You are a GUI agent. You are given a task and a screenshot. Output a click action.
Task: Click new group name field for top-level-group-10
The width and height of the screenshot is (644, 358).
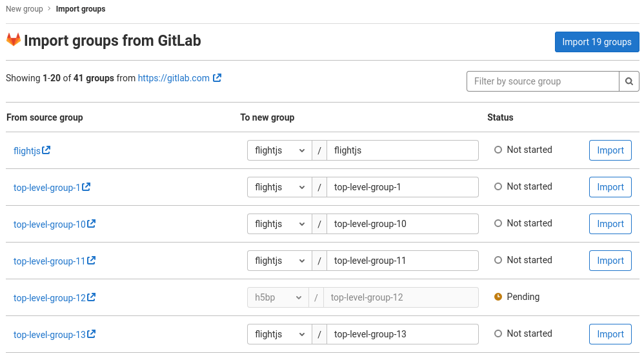pyautogui.click(x=402, y=224)
